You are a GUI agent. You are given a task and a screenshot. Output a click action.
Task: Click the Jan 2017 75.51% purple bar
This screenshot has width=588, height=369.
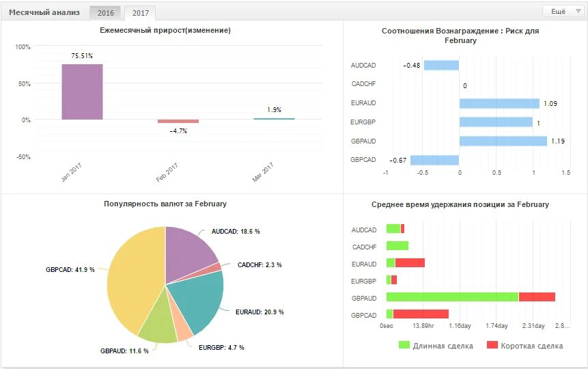[x=82, y=92]
